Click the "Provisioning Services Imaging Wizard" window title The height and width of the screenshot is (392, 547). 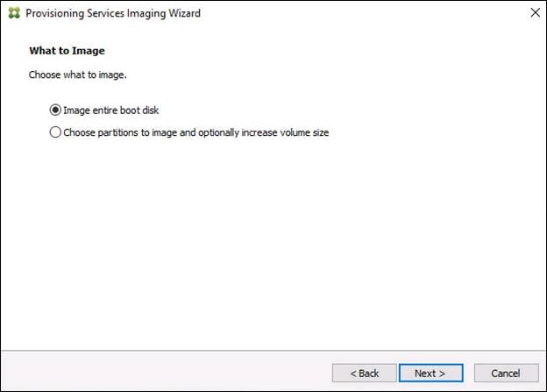[x=113, y=13]
